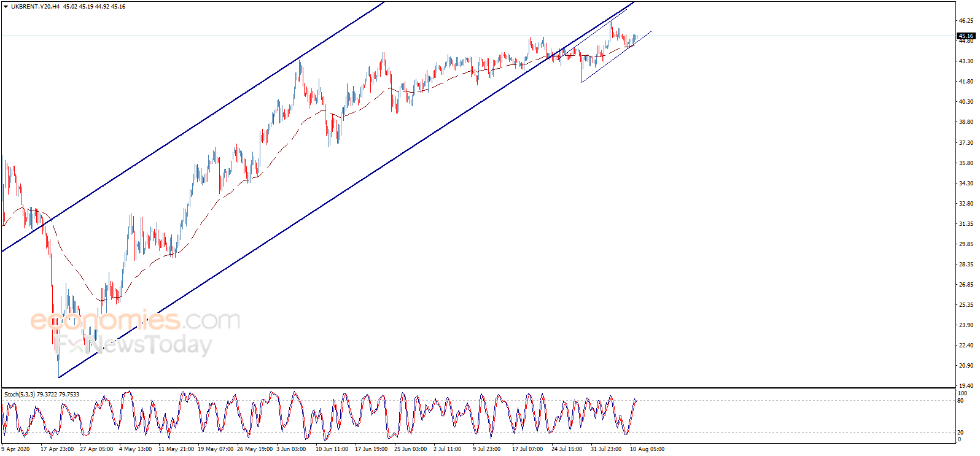Click the 40.30 price axis label
Viewport: 980px width, 456px height.
tap(966, 101)
